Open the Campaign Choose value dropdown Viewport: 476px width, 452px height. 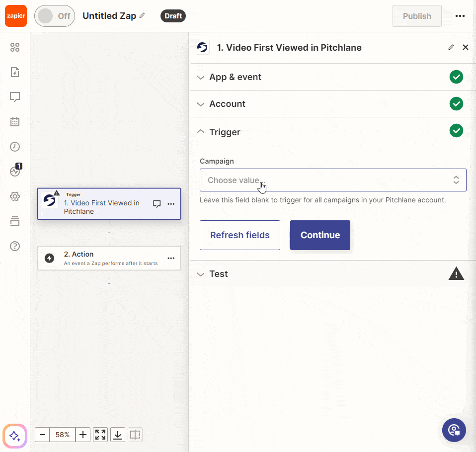click(x=333, y=180)
